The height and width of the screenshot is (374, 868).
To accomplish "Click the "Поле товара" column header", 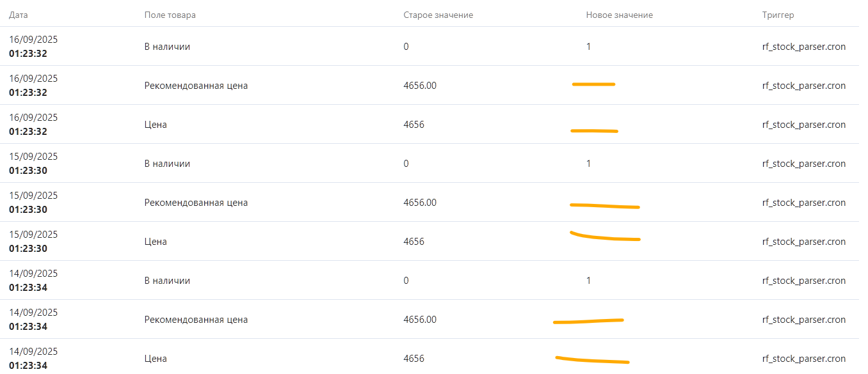I will 170,15.
